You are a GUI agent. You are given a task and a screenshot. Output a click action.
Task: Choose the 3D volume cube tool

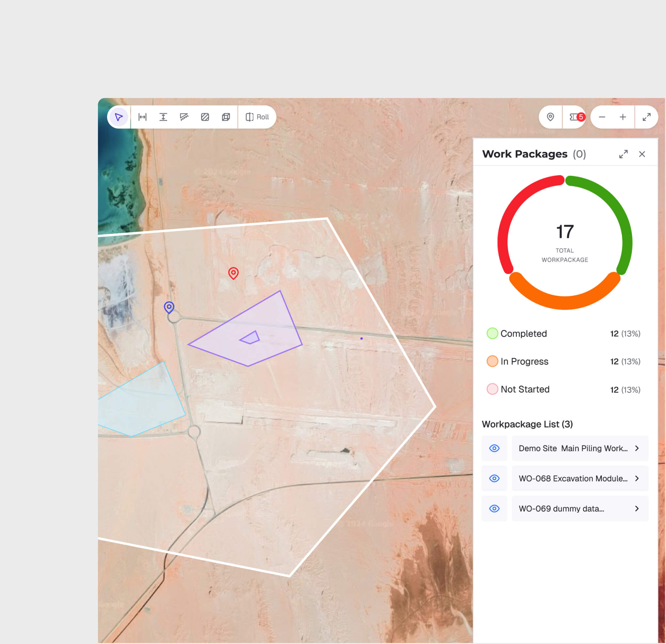click(x=226, y=117)
